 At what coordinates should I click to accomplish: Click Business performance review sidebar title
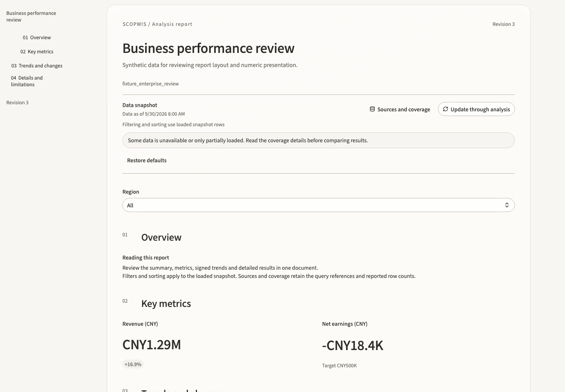click(x=31, y=16)
